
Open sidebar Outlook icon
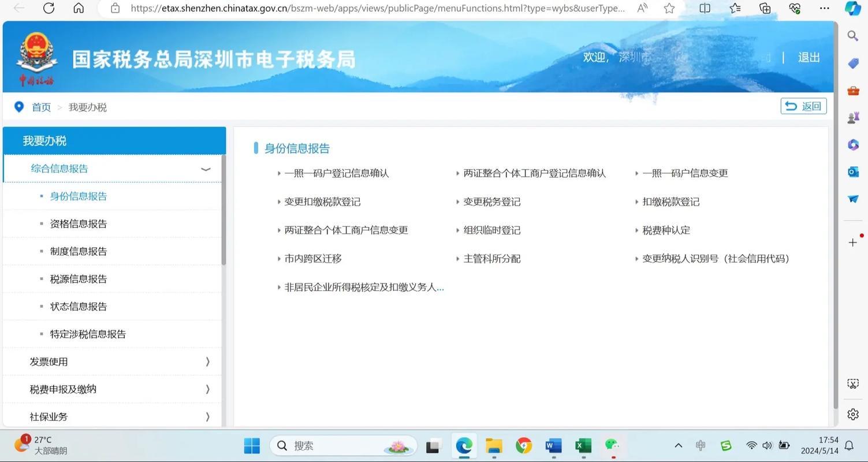pyautogui.click(x=853, y=172)
